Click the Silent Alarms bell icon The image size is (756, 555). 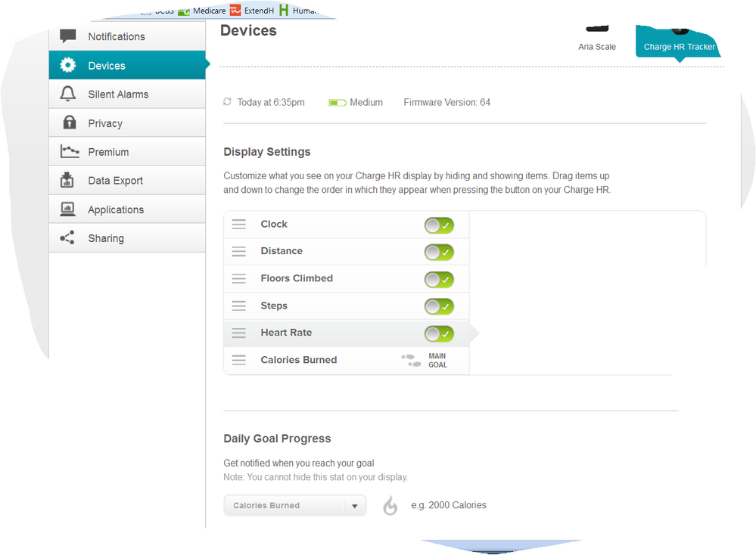coord(68,94)
